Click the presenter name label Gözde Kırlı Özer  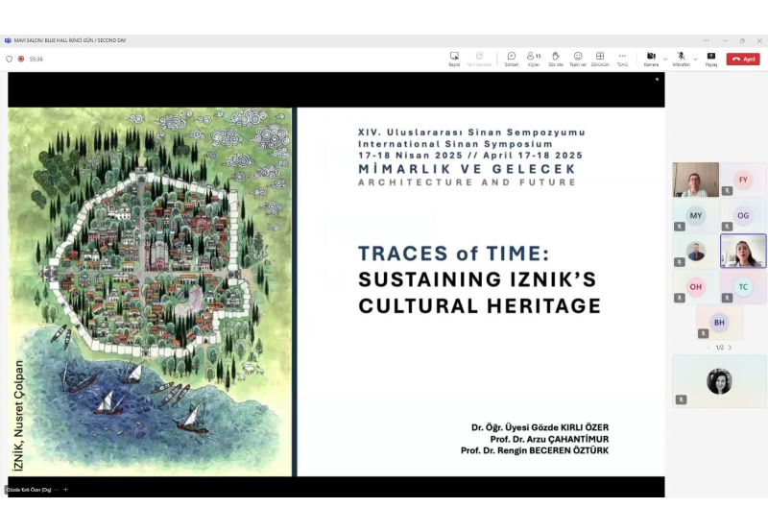point(29,490)
